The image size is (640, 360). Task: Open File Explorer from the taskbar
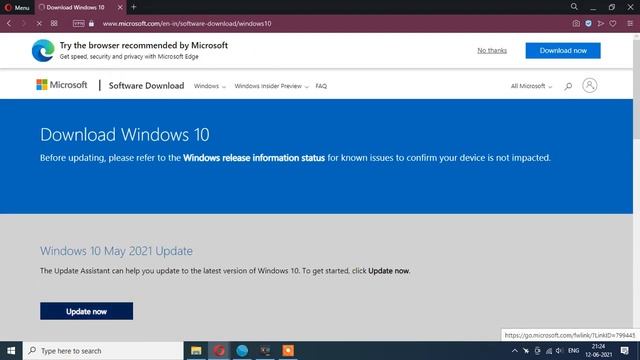196,351
